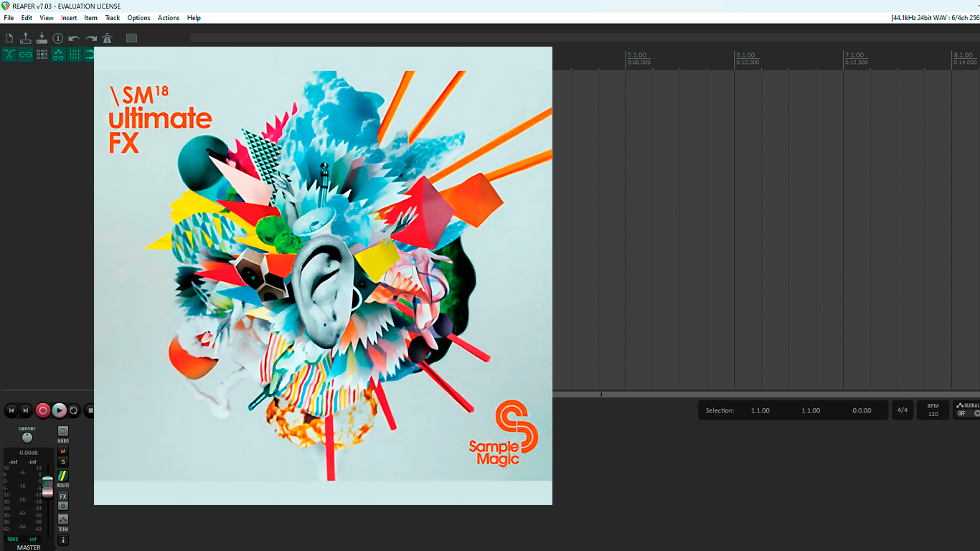The width and height of the screenshot is (980, 551).
Task: Click the Ultimate FX cover image
Action: [323, 275]
